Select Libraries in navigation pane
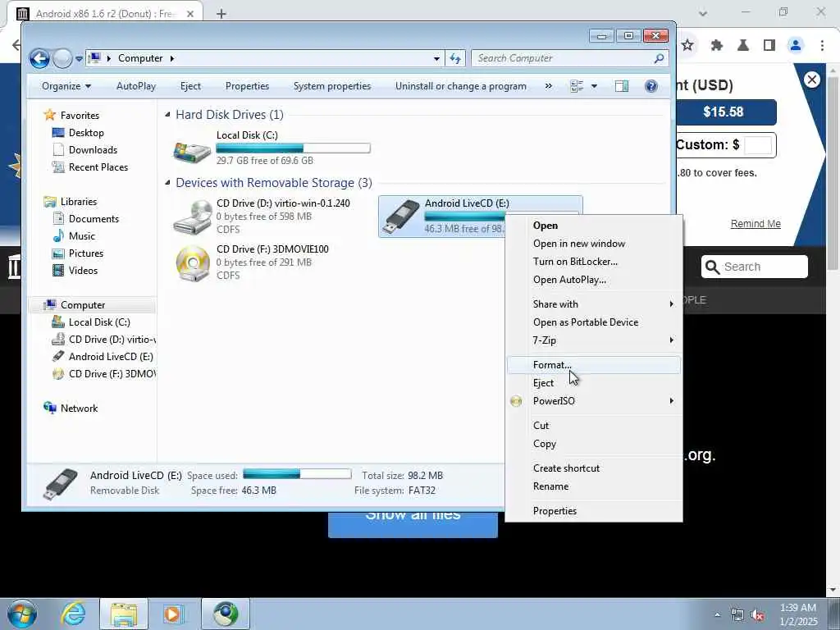The height and width of the screenshot is (630, 840). (78, 202)
